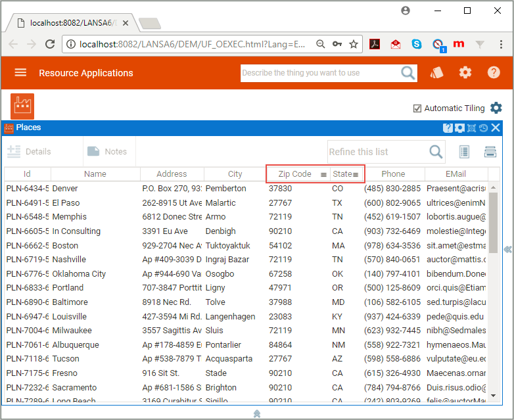Close the Places panel

(x=496, y=128)
